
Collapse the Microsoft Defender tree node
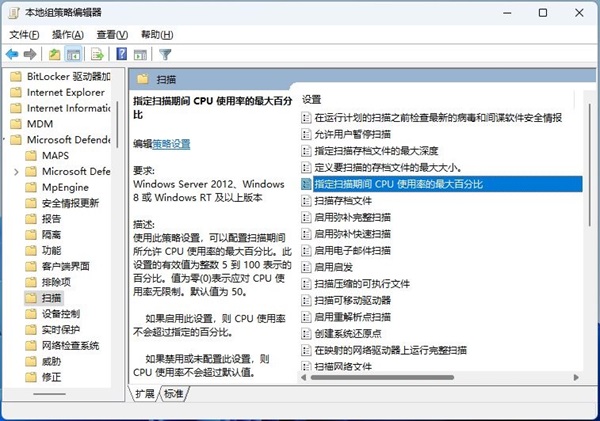pyautogui.click(x=4, y=140)
